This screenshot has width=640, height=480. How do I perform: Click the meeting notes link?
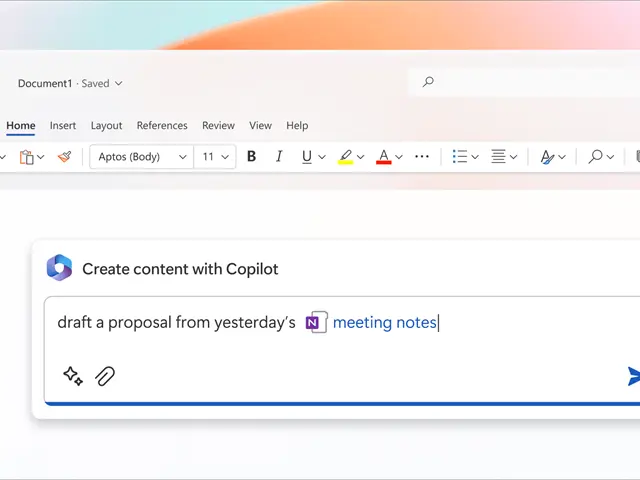pyautogui.click(x=384, y=323)
